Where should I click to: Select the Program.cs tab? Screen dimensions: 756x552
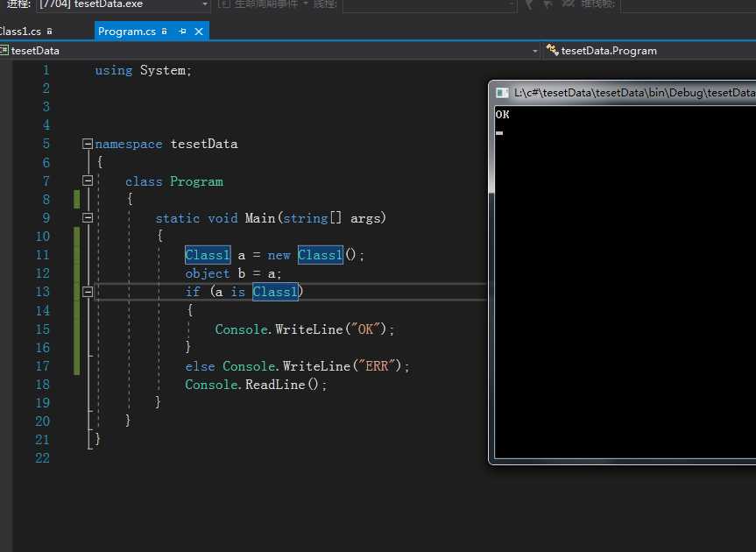[x=127, y=32]
